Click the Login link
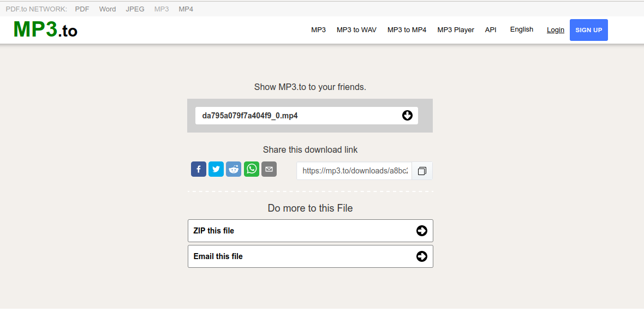 click(555, 30)
